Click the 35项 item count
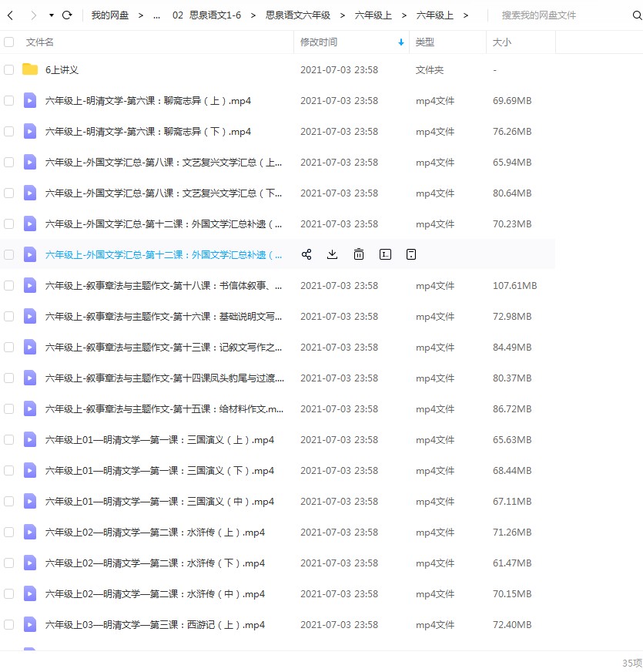Viewport: 643px width, 672px height. 632,663
